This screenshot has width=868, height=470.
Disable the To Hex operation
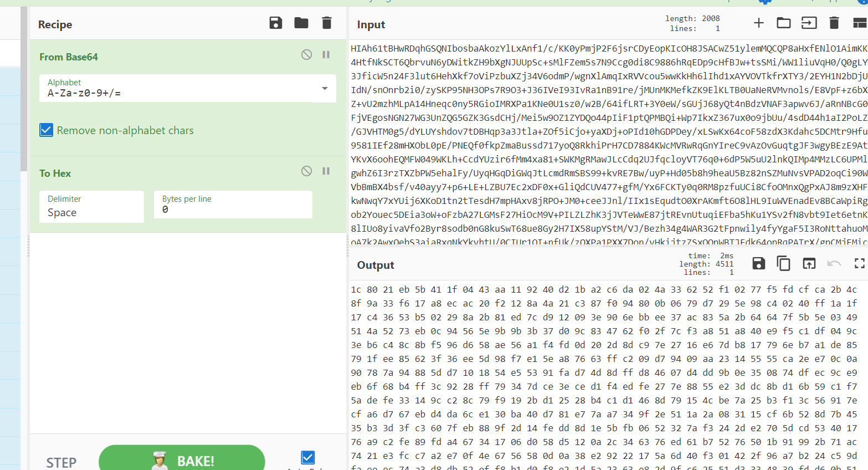point(306,171)
